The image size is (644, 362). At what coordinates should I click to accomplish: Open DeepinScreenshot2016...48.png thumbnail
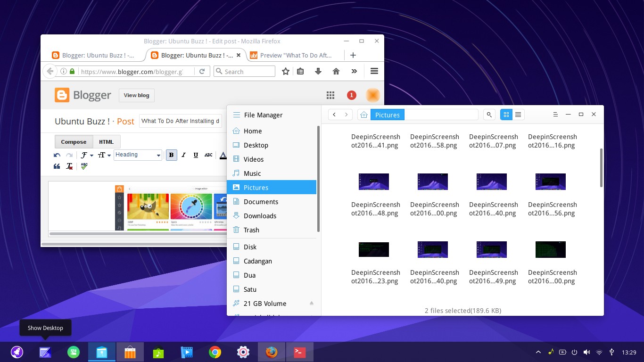point(373,181)
